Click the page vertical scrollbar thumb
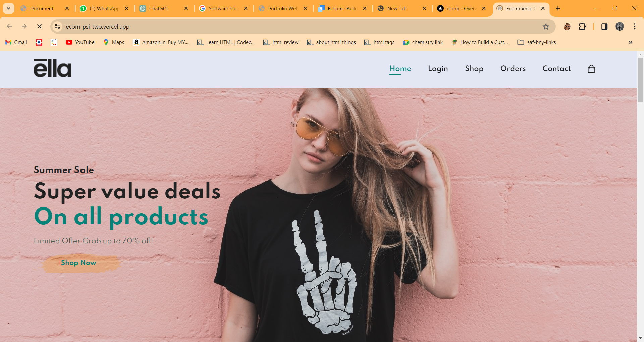 640,80
